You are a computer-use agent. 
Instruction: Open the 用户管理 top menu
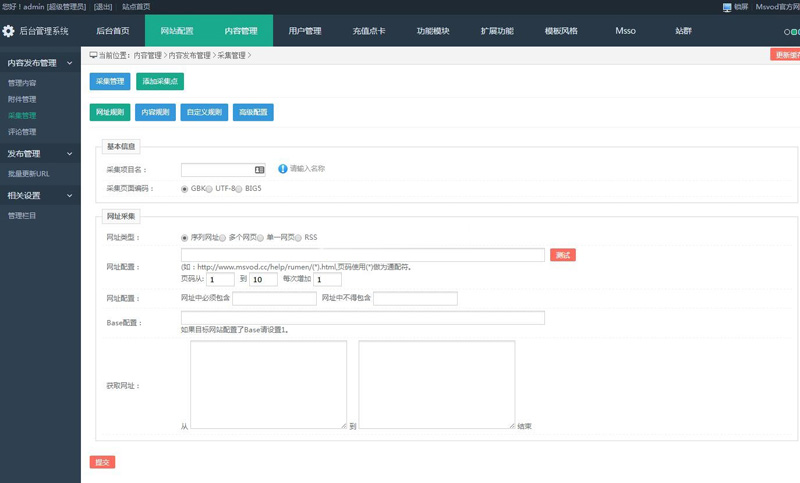pos(305,31)
